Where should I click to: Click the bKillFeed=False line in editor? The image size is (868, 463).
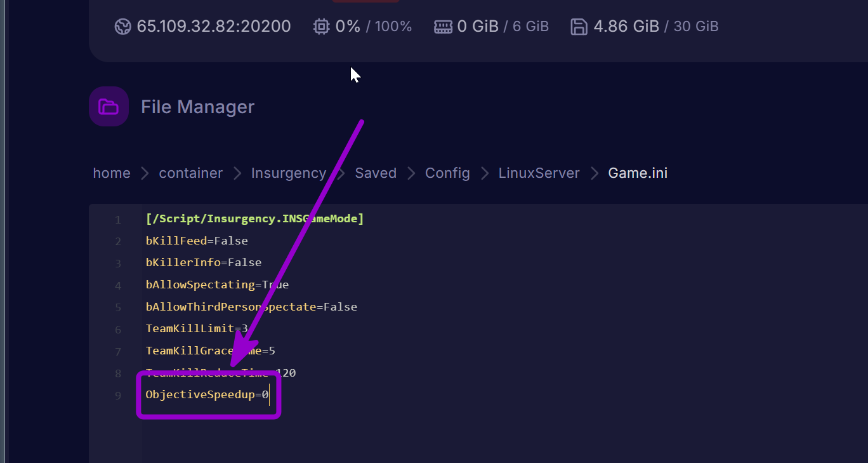click(197, 241)
